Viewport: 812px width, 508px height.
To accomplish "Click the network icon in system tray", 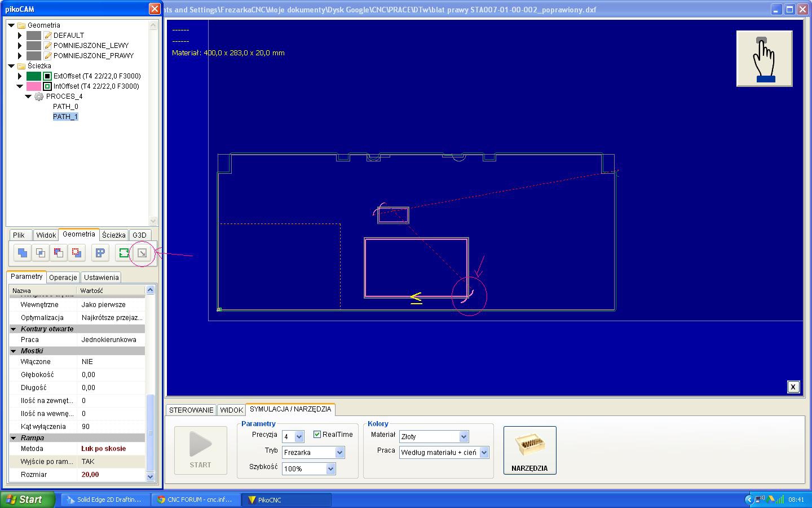I will (760, 499).
